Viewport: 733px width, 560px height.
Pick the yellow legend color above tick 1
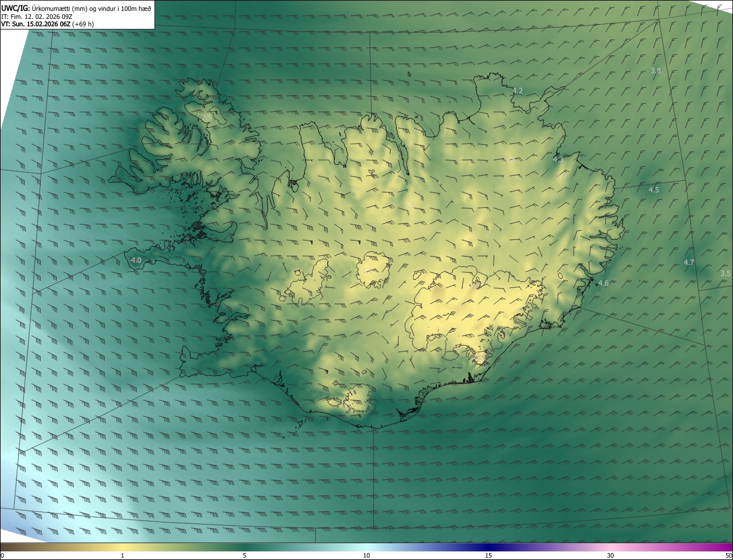click(x=123, y=547)
